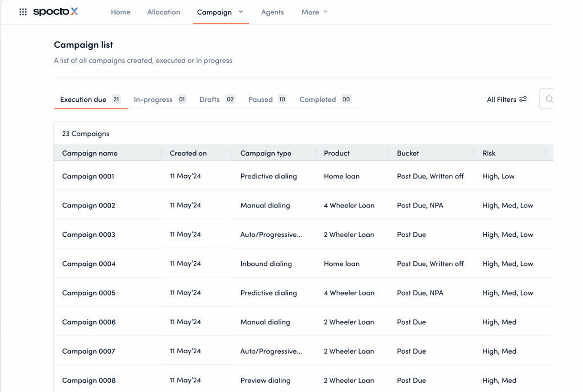Click the search magnifier icon
583x392 pixels.
point(549,99)
